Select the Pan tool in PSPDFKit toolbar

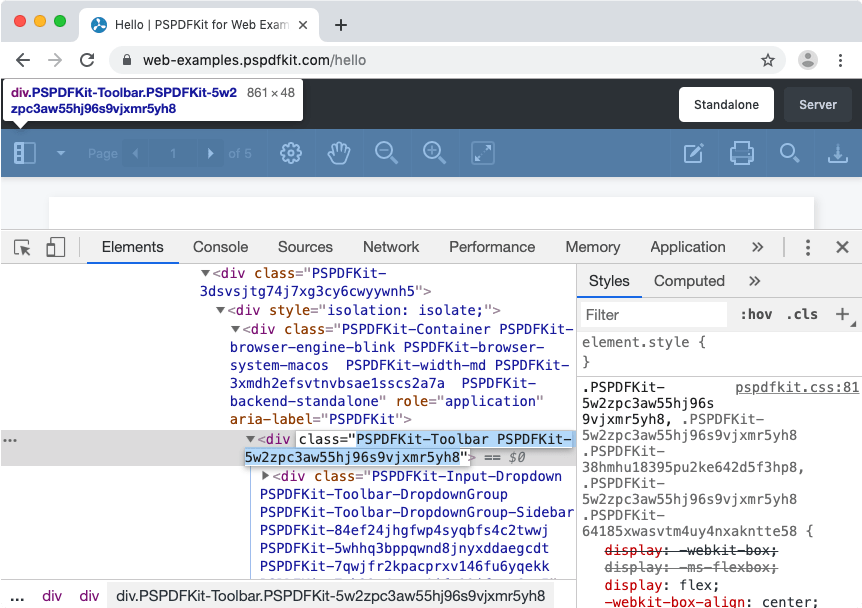[338, 153]
